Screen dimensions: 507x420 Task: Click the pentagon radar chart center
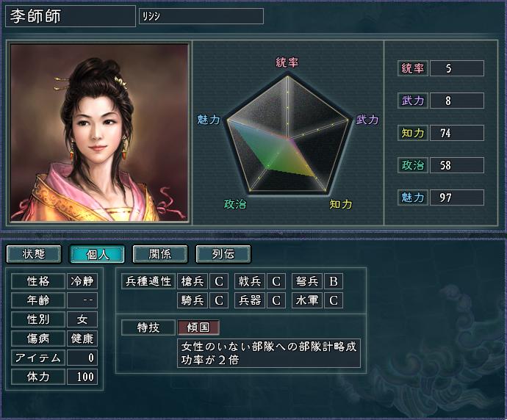pos(287,140)
